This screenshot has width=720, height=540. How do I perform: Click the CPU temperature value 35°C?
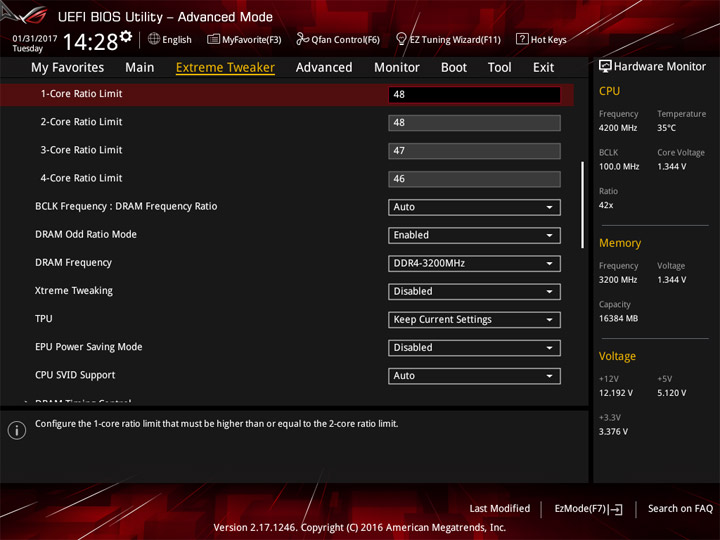pyautogui.click(x=666, y=128)
